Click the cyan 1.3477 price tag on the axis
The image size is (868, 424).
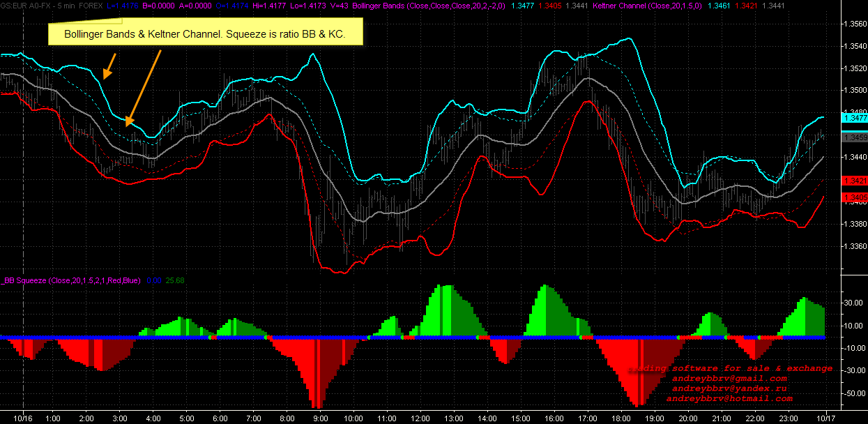pyautogui.click(x=854, y=119)
